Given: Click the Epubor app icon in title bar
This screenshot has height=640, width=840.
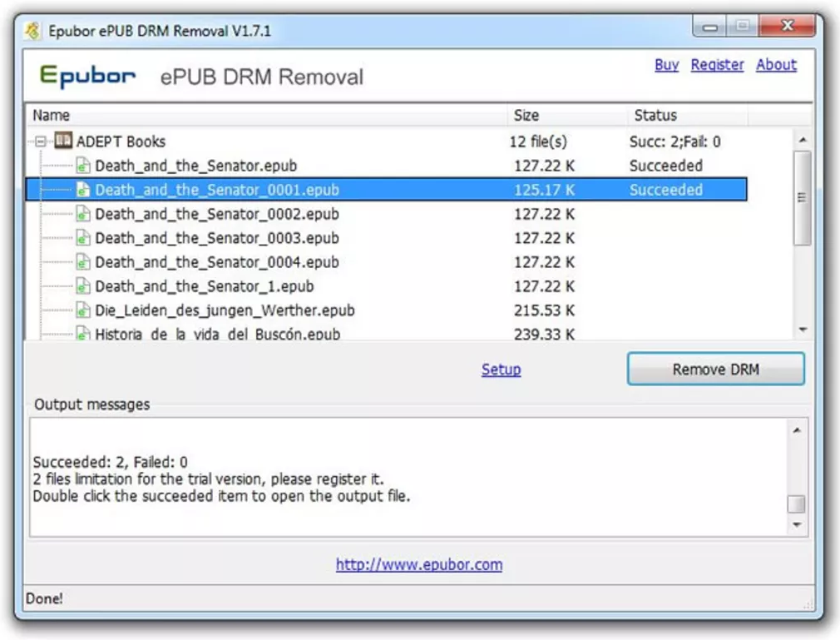Looking at the screenshot, I should click(x=33, y=32).
